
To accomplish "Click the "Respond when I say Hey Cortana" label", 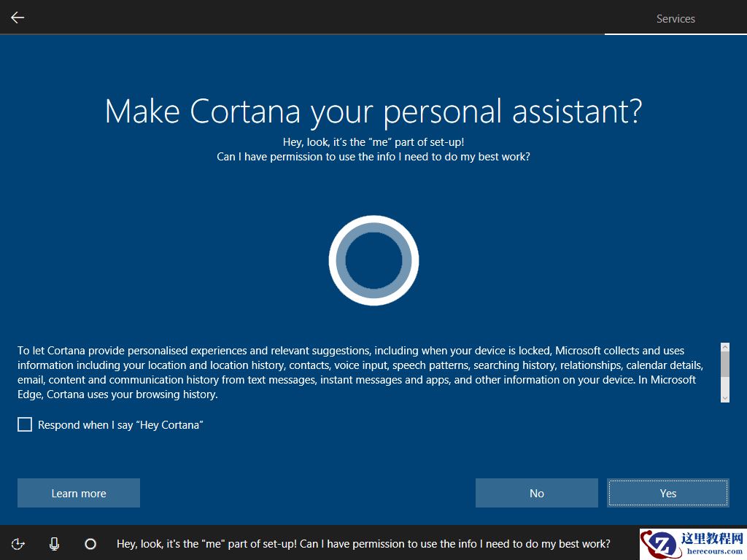I will coord(120,425).
